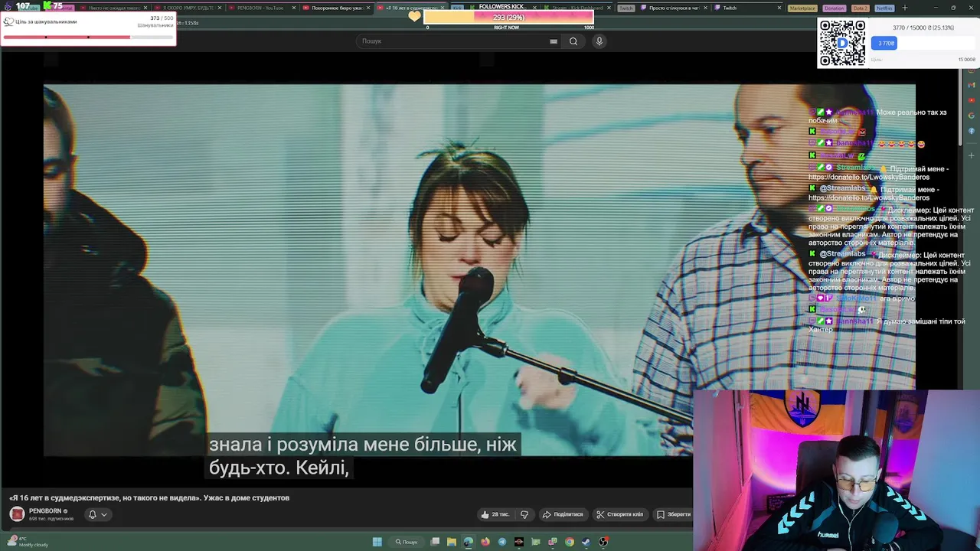The image size is (980, 551).
Task: Open the Netflix bookmark
Action: click(884, 8)
